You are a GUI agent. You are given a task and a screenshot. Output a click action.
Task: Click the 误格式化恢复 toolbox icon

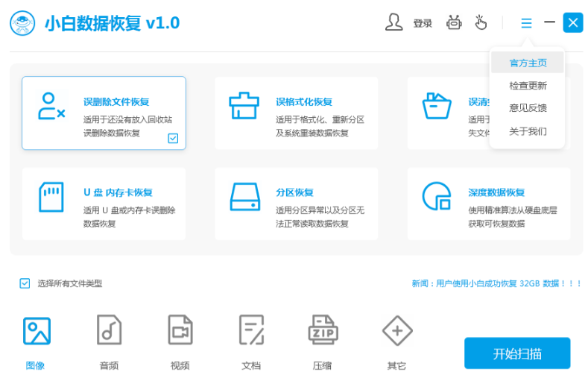click(244, 105)
